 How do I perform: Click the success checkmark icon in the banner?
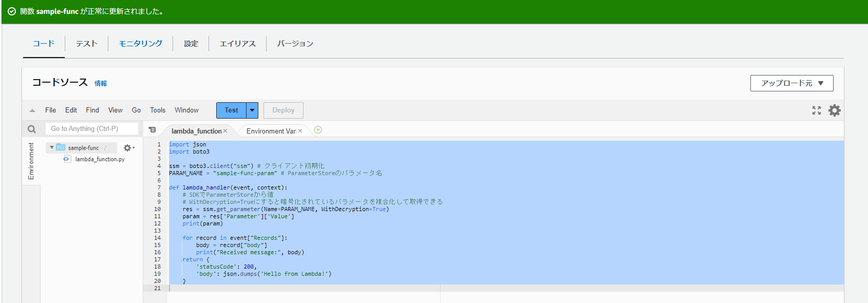pyautogui.click(x=11, y=11)
